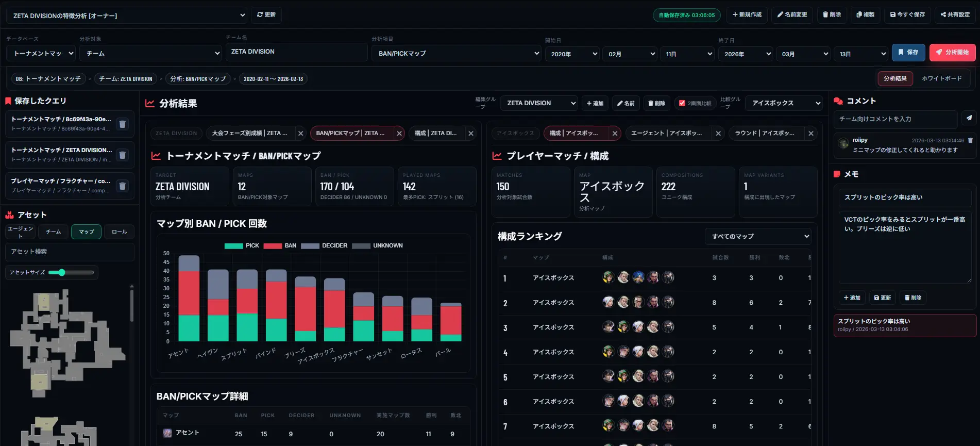The image size is (980, 446).
Task: Click memo 更新 button
Action: coord(883,298)
